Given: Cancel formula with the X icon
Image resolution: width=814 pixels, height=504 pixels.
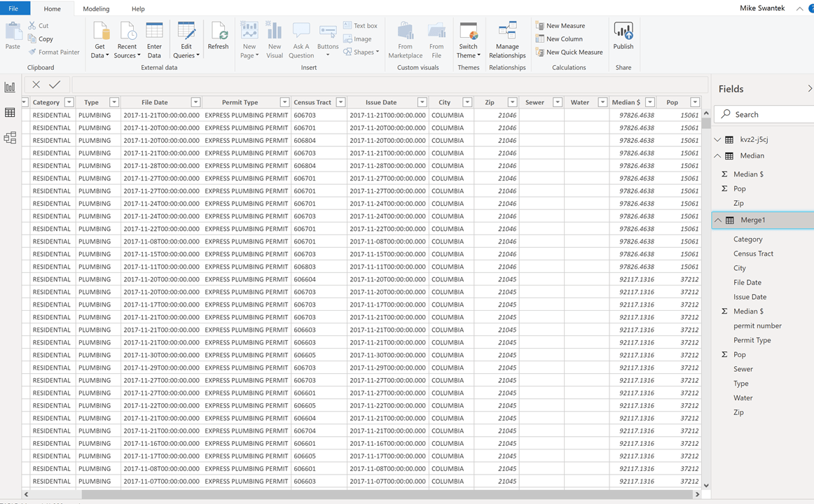Looking at the screenshot, I should pos(36,85).
